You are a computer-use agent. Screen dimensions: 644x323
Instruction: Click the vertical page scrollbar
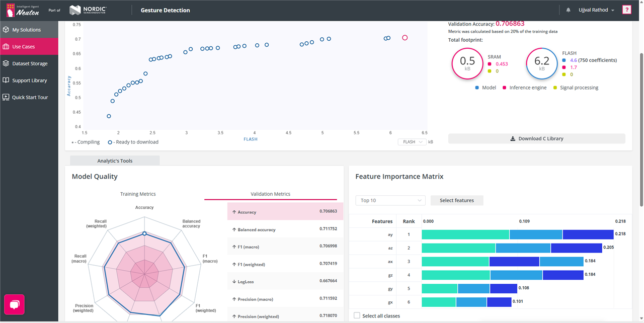641,126
